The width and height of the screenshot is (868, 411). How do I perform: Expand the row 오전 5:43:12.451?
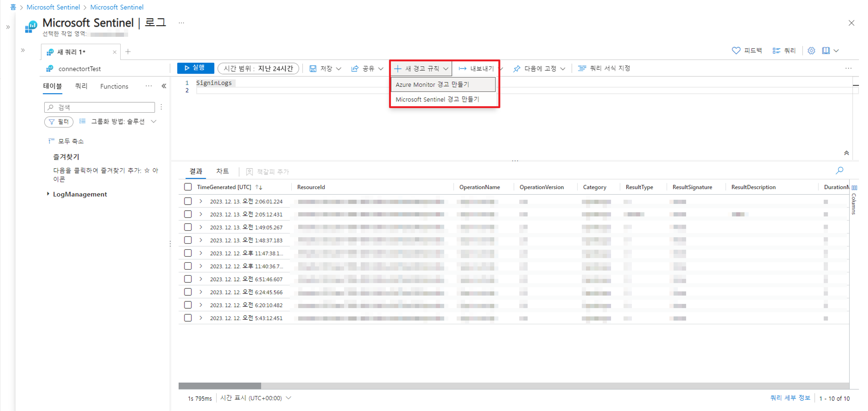tap(201, 318)
